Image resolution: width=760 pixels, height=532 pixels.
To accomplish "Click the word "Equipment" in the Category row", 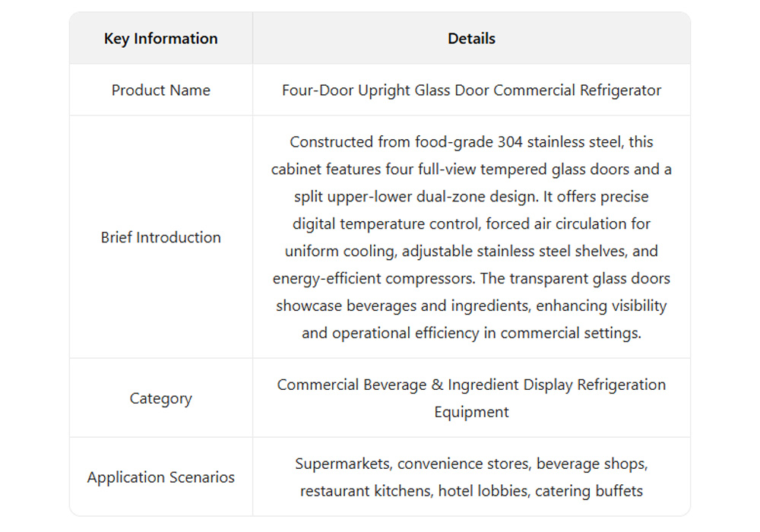I will point(471,413).
